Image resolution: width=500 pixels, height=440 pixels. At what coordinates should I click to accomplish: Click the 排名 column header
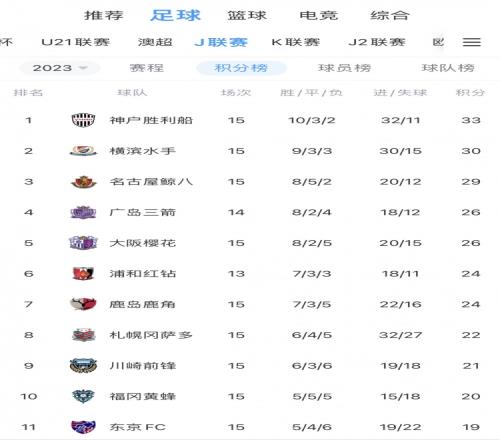click(x=28, y=92)
